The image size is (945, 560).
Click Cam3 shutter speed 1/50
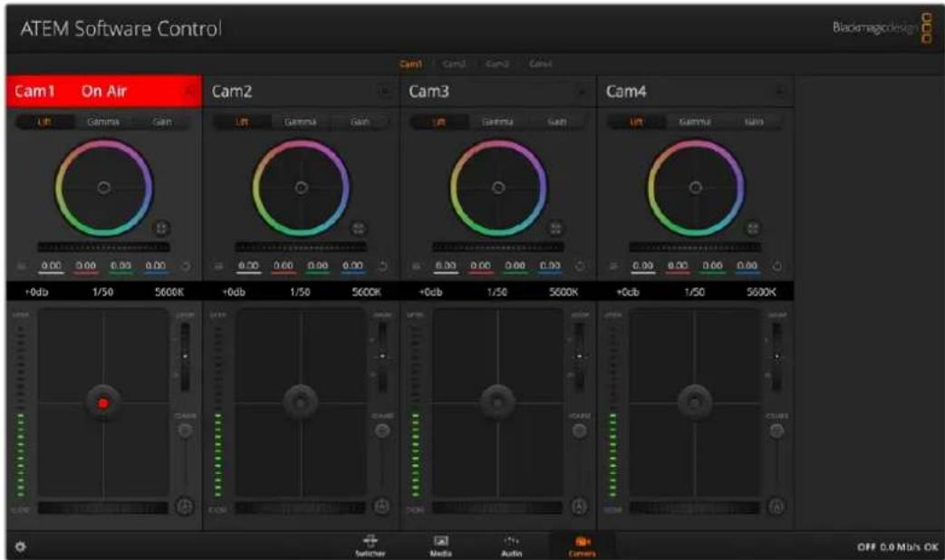497,292
